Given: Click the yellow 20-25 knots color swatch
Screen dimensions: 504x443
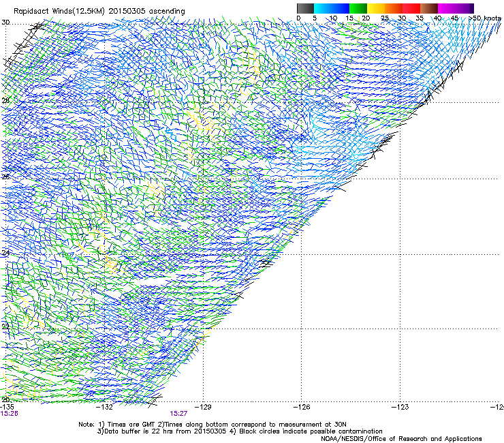Looking at the screenshot, I should tap(376, 8).
